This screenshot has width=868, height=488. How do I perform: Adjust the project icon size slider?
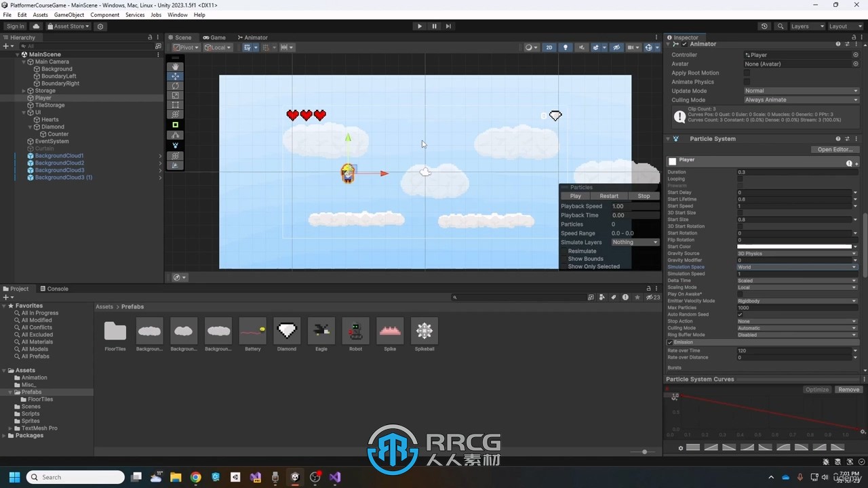(644, 451)
